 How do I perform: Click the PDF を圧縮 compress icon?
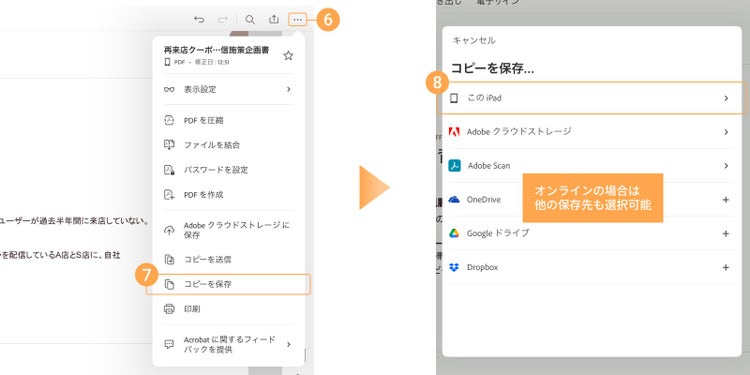169,120
